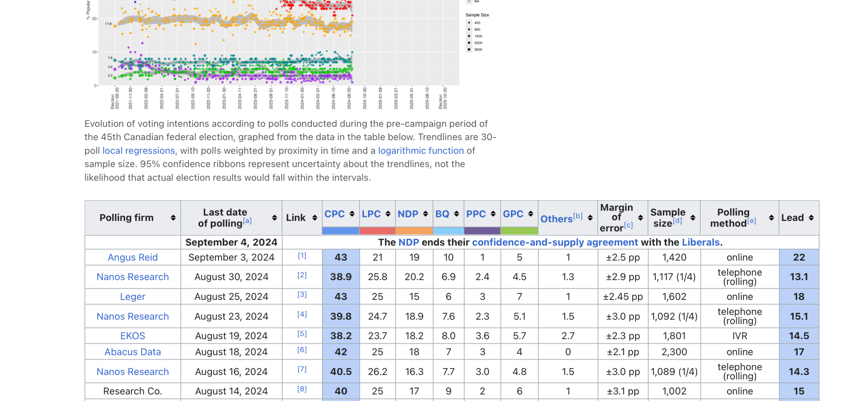Open the Liberals link in event row
This screenshot has width=868, height=401.
[701, 242]
